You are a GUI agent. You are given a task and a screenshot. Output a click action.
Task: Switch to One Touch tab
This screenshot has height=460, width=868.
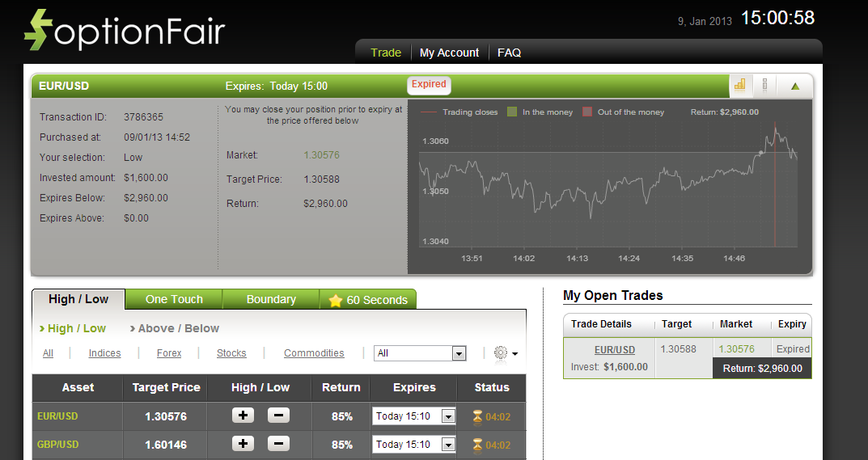pos(174,299)
